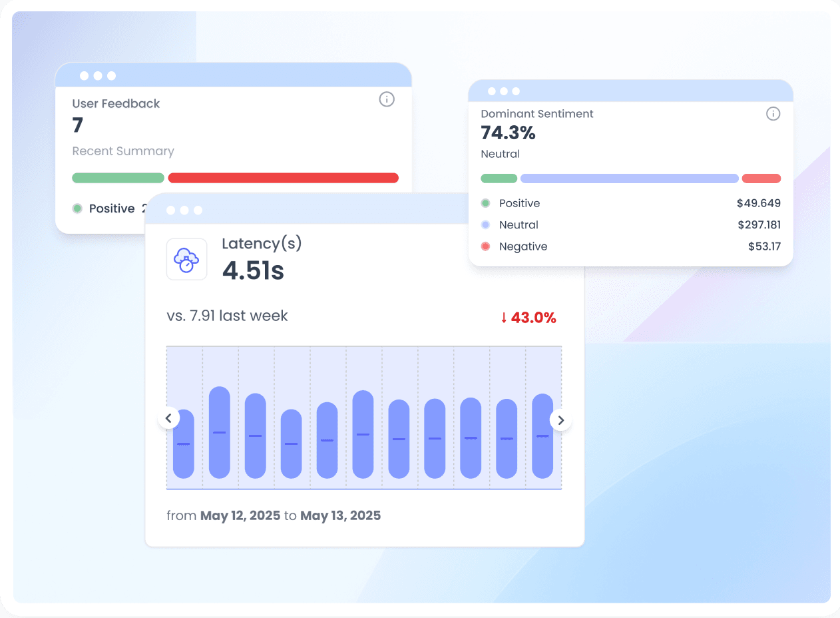Click the tallest second bar in latency chart
The image size is (840, 618).
[x=220, y=432]
